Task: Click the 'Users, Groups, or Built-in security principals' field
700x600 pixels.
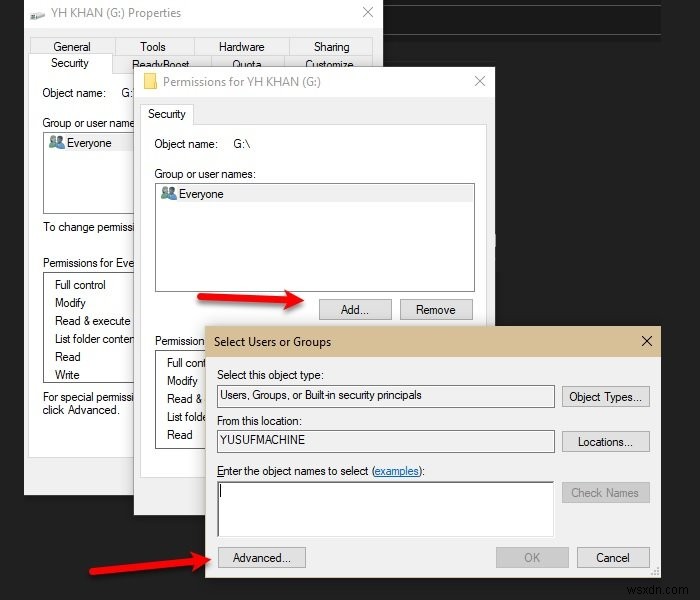Action: coord(386,396)
